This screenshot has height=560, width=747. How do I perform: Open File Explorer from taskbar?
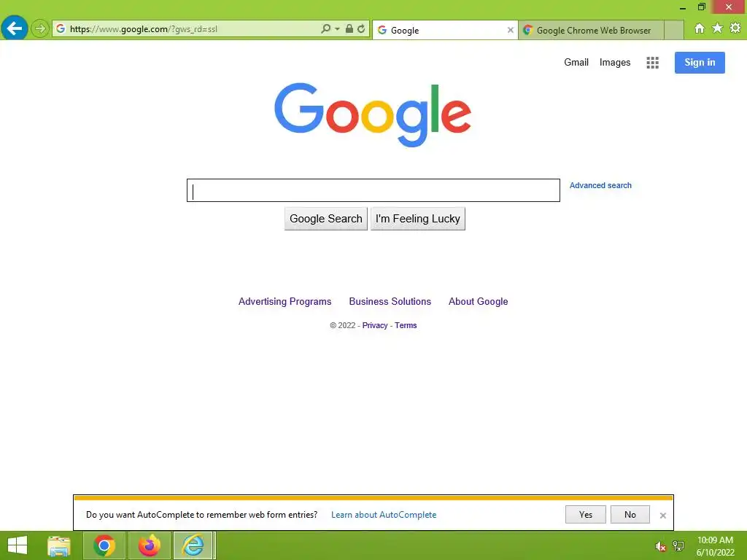tap(59, 545)
